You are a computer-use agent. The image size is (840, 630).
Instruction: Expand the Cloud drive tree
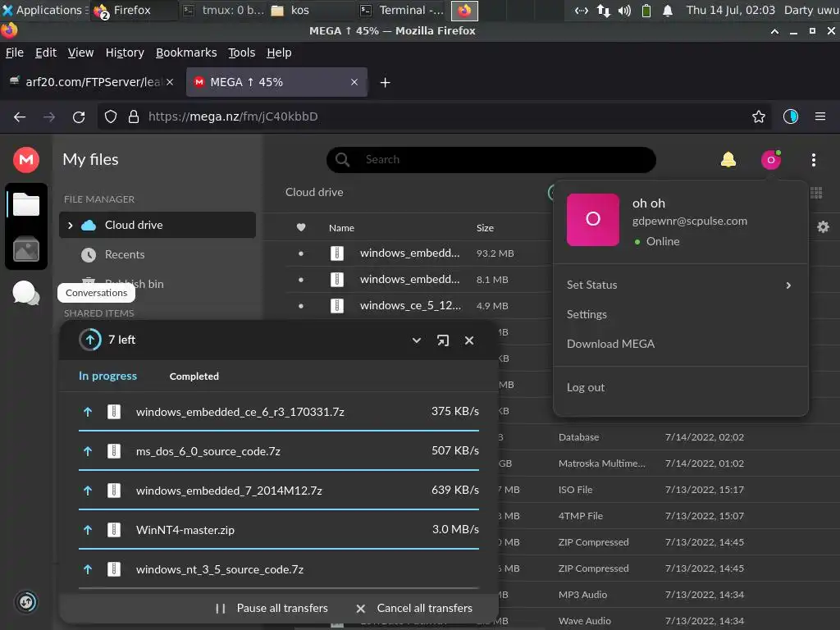click(71, 226)
